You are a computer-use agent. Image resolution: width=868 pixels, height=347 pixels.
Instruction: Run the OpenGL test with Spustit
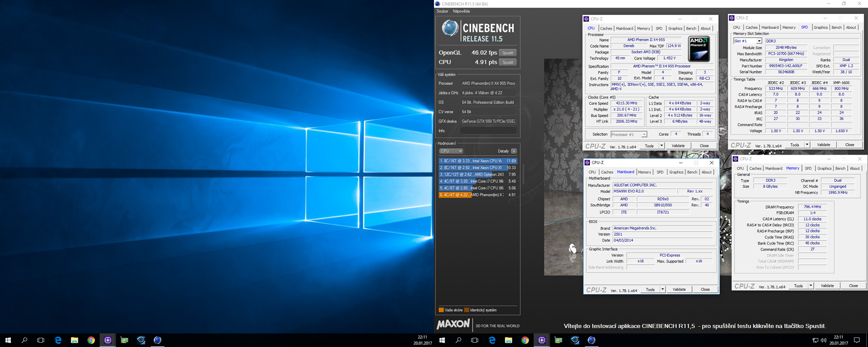(508, 53)
